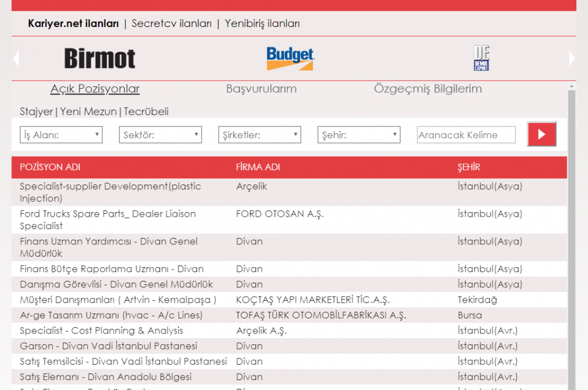Screen dimensions: 588x390
Task: Expand the Sektör dropdown
Action: pyautogui.click(x=160, y=134)
